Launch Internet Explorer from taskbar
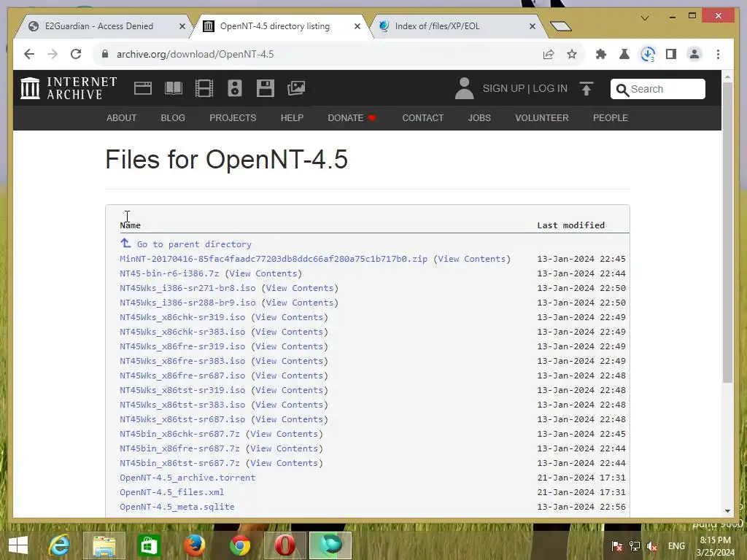This screenshot has width=747, height=560. [x=60, y=545]
